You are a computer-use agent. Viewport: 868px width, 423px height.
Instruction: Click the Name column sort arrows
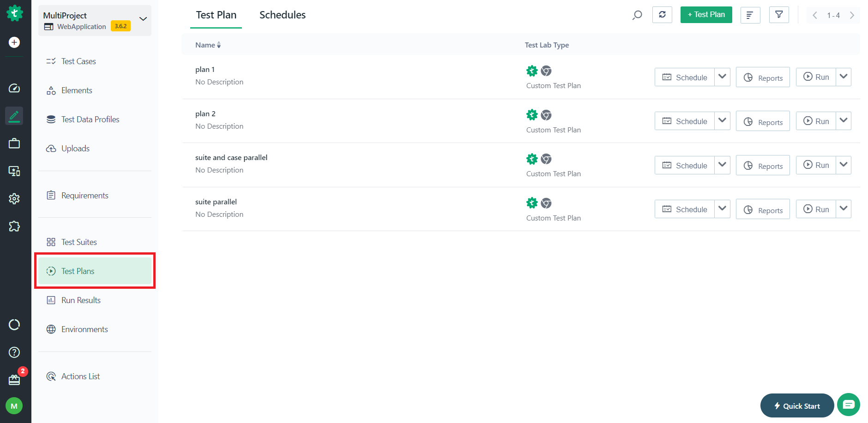point(219,45)
